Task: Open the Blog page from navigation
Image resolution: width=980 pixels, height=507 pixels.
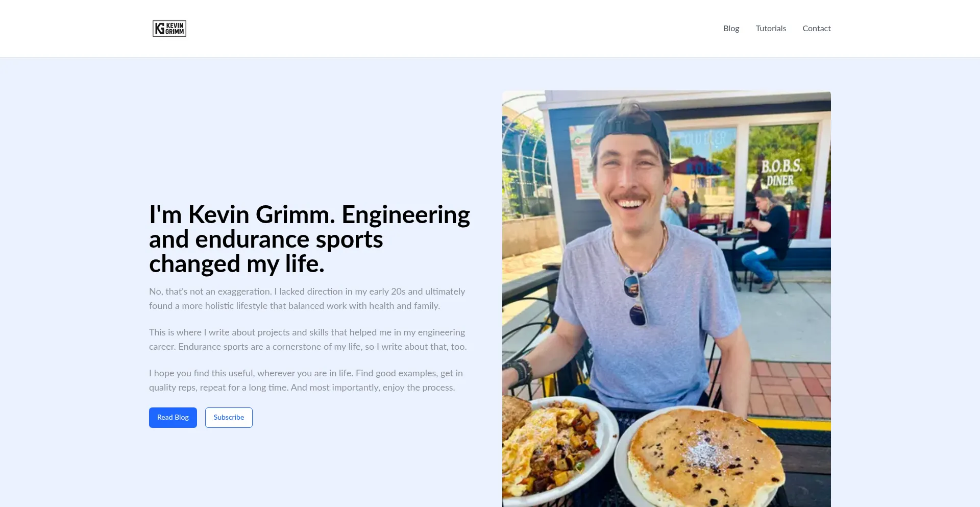Action: (731, 29)
